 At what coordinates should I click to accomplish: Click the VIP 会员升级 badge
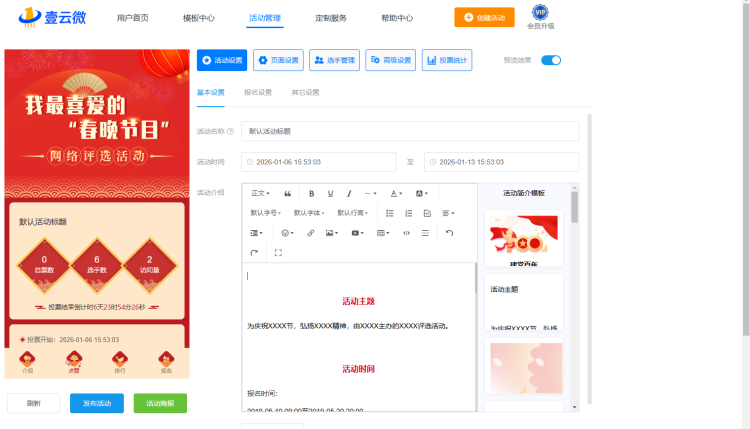tap(540, 17)
